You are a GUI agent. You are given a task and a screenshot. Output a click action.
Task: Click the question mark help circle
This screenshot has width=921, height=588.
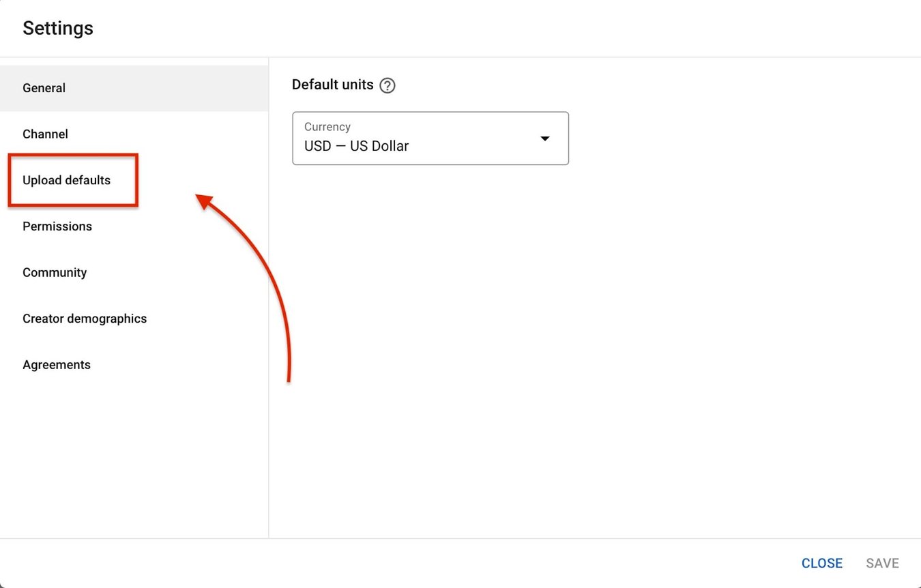pyautogui.click(x=387, y=85)
